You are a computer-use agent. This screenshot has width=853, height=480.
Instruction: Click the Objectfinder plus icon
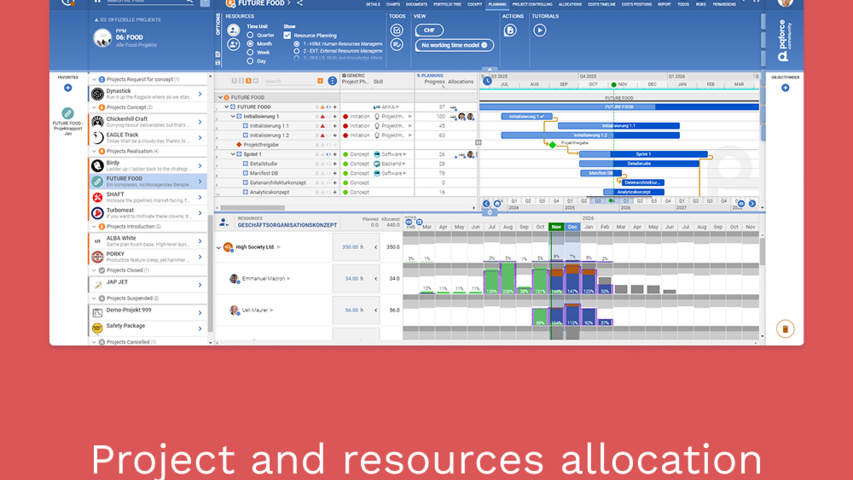[x=785, y=88]
